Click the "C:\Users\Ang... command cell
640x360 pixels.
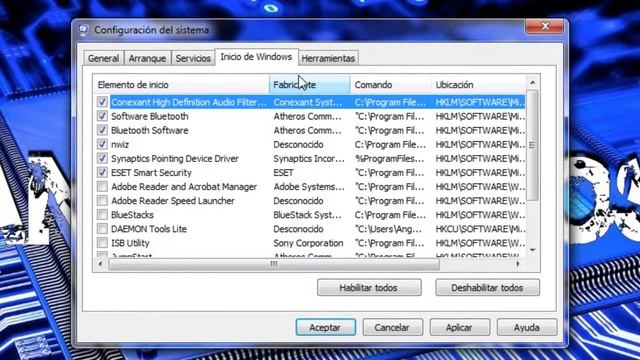[388, 229]
